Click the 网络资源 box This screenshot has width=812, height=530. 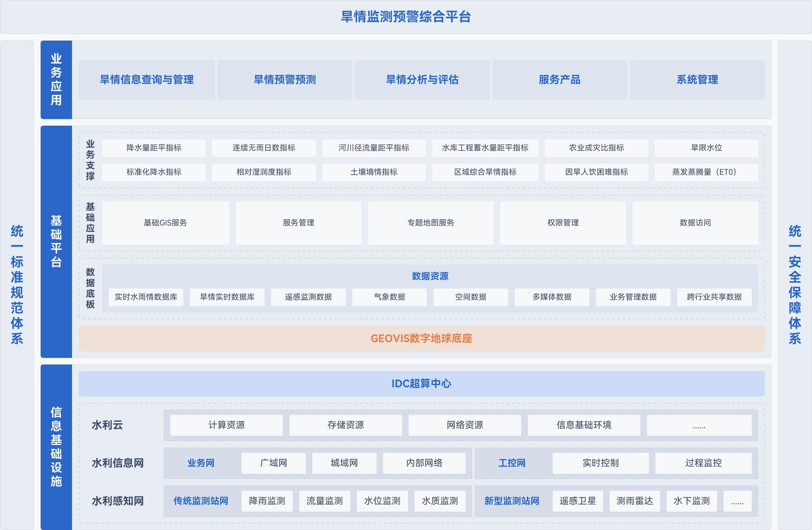465,425
